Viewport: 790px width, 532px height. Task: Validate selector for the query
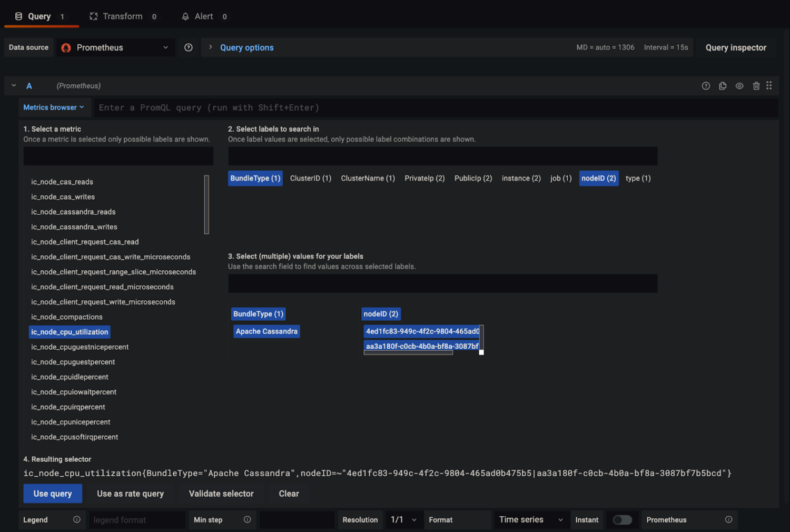[x=221, y=494]
